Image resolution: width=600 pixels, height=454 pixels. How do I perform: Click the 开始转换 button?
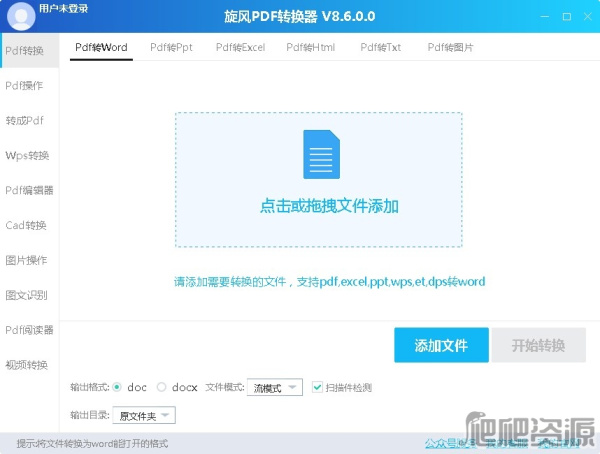point(538,345)
